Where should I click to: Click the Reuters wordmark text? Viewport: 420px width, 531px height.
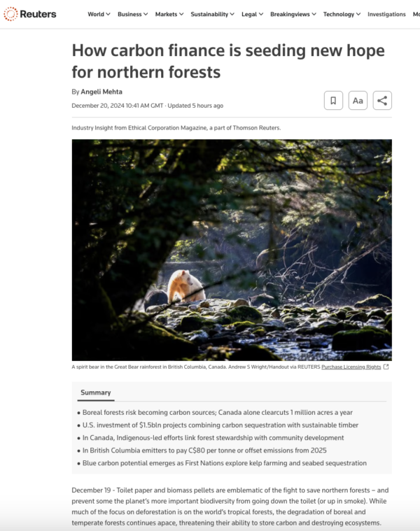38,14
